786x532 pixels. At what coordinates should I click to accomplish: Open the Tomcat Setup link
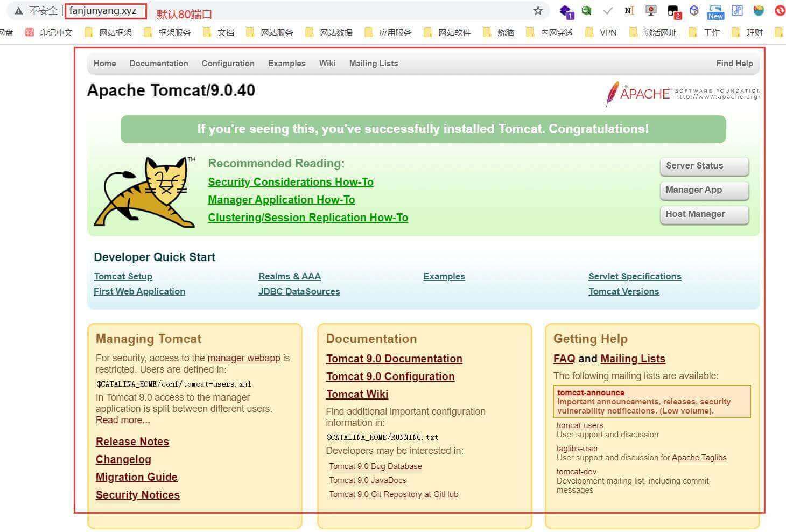(123, 276)
